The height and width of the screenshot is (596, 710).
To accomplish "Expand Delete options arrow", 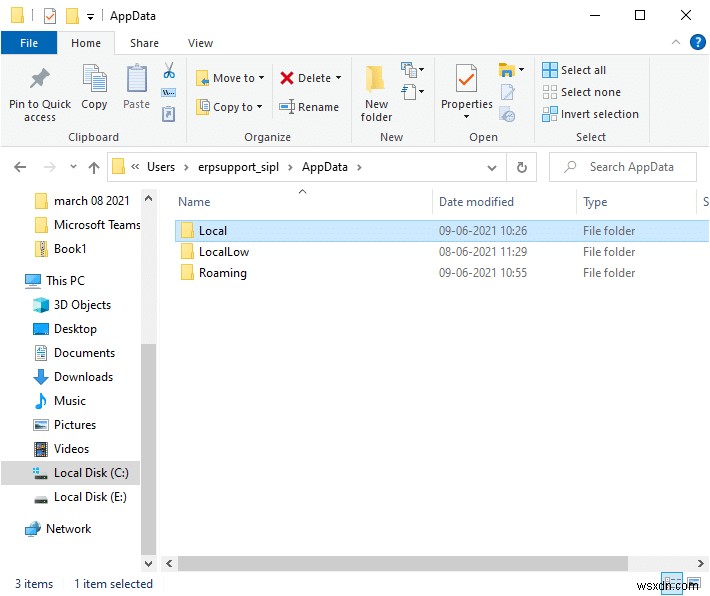I will [x=338, y=78].
